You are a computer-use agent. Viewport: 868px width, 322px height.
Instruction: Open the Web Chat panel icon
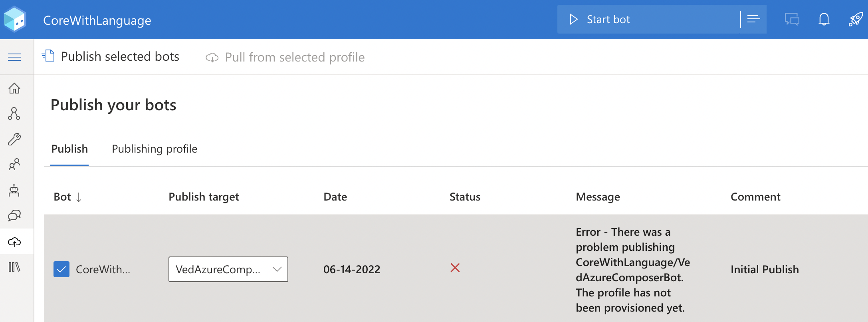coord(792,19)
